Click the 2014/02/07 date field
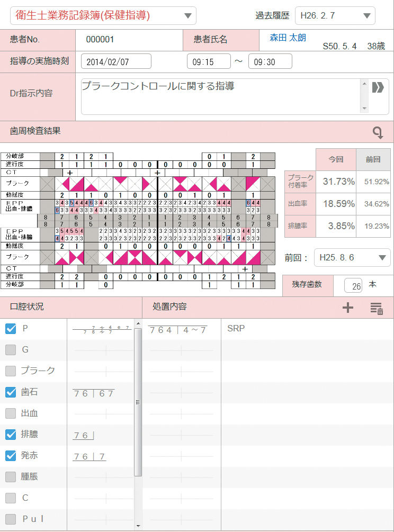 [115, 61]
